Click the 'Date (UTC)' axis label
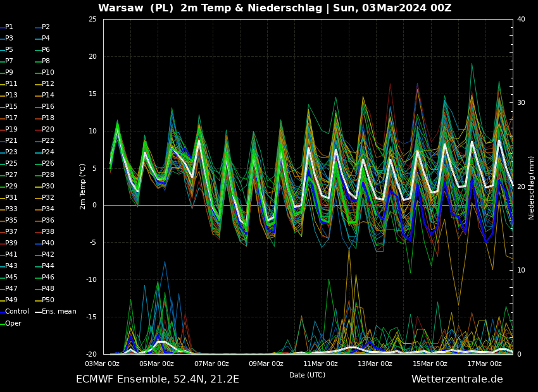The image size is (538, 392). 307,375
